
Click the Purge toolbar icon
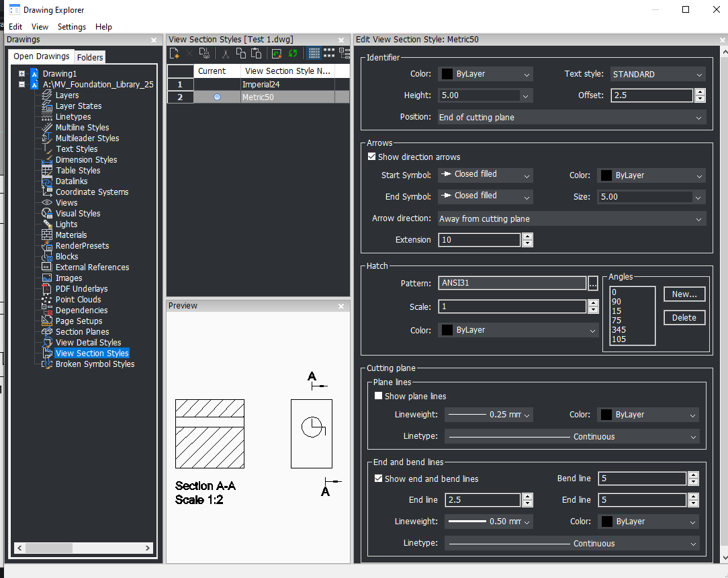tap(204, 54)
